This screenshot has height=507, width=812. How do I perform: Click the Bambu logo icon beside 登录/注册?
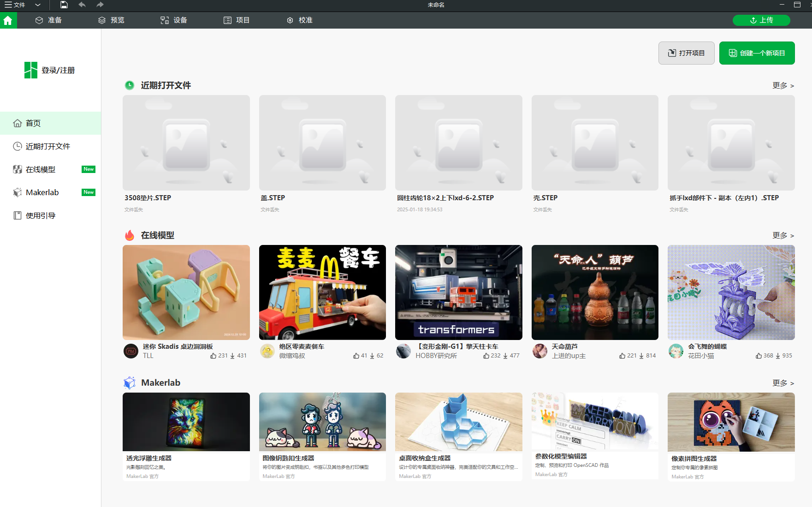[31, 70]
